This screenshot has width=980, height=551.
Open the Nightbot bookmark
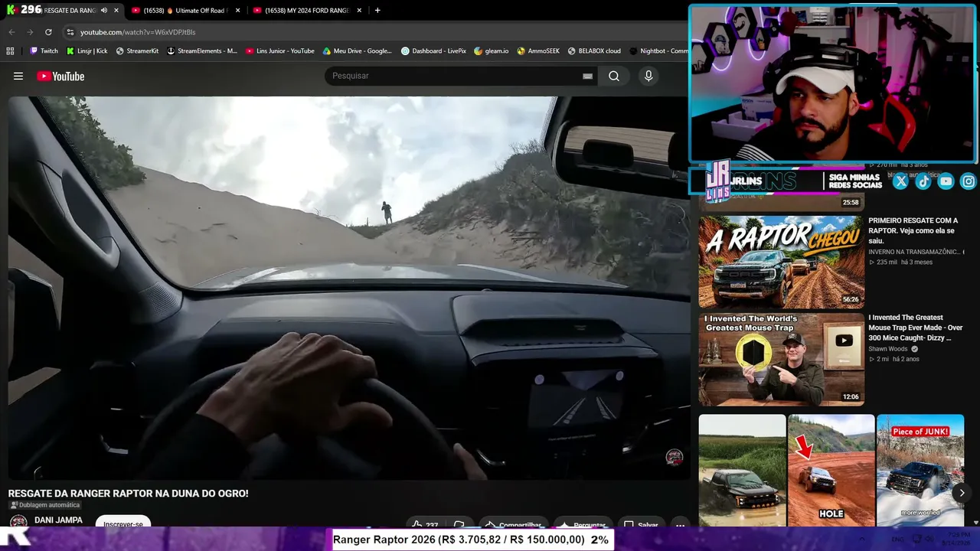[658, 51]
